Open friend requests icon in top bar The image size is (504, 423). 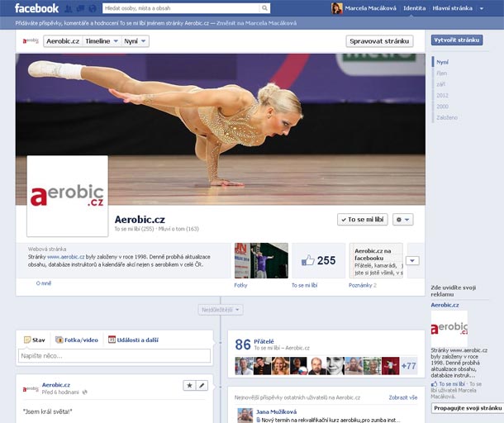(69, 9)
